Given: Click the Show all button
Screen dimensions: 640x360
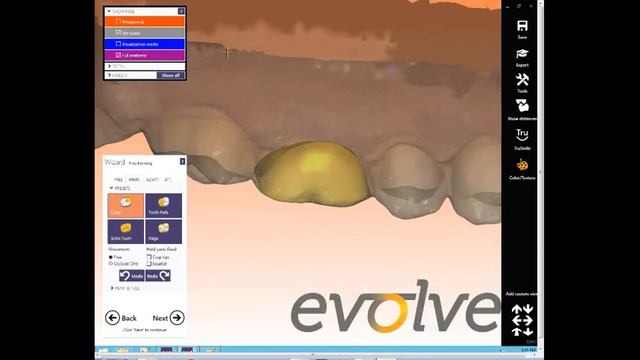Looking at the screenshot, I should [171, 76].
